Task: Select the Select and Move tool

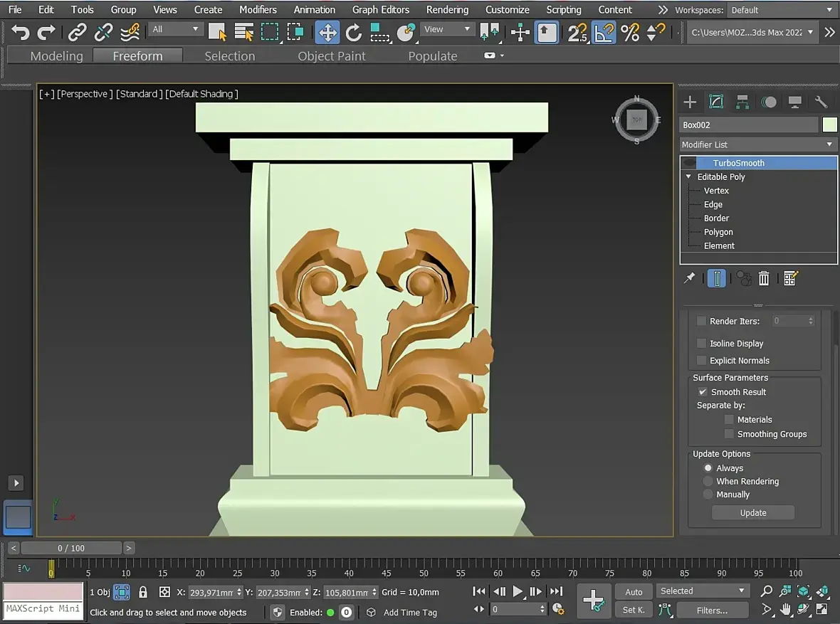Action: pyautogui.click(x=327, y=32)
